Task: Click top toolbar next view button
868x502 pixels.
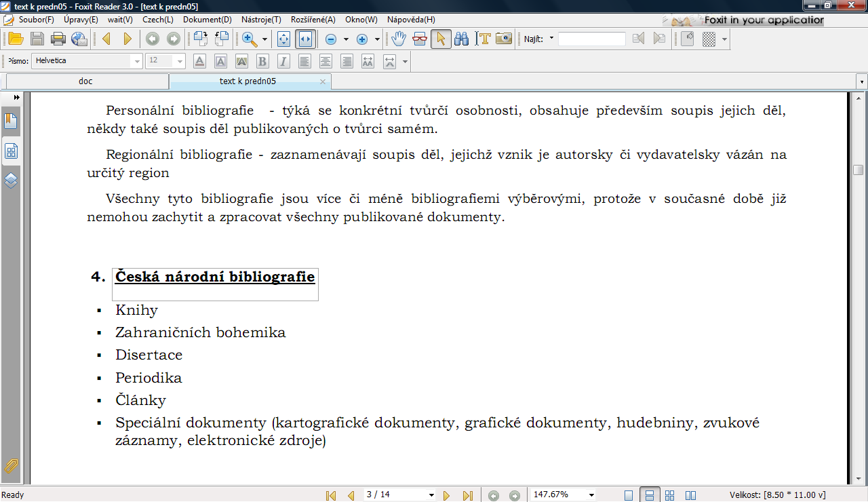Action: tap(174, 39)
